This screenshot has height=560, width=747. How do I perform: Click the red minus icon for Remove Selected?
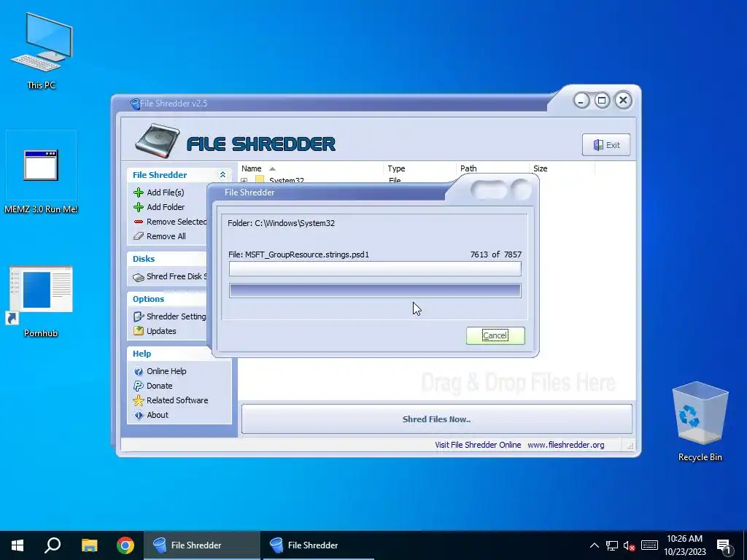[139, 222]
